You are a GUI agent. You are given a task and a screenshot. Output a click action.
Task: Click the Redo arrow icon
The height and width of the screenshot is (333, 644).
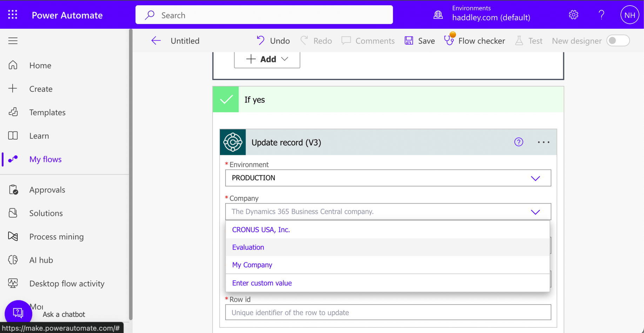pos(304,41)
